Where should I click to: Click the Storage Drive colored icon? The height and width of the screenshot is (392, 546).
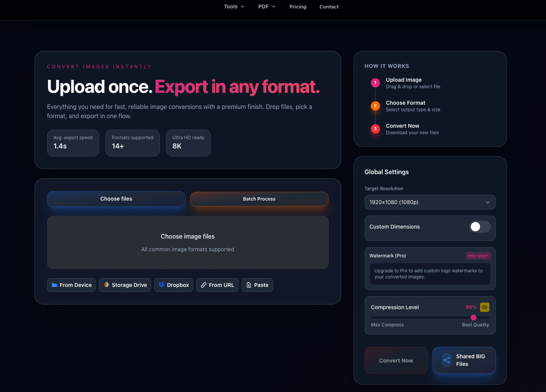107,285
